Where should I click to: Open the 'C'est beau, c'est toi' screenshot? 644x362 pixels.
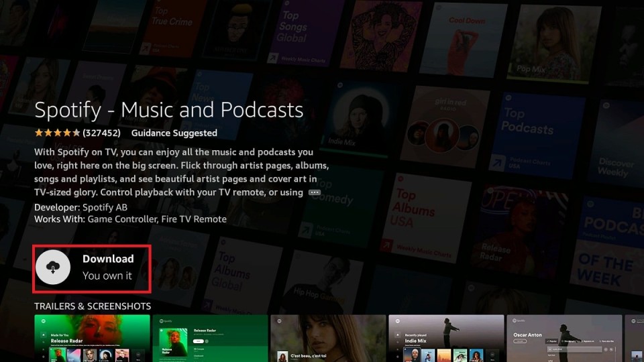point(328,338)
